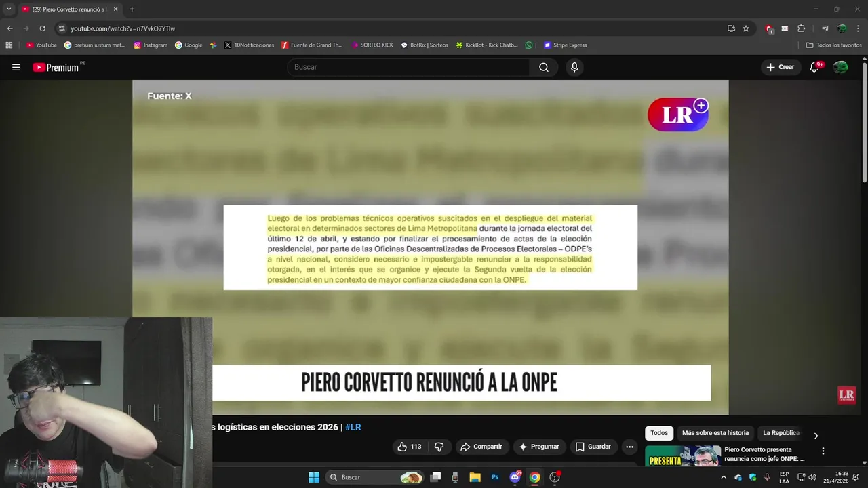Click Preguntar button
Image resolution: width=868 pixels, height=488 pixels.
tap(539, 447)
